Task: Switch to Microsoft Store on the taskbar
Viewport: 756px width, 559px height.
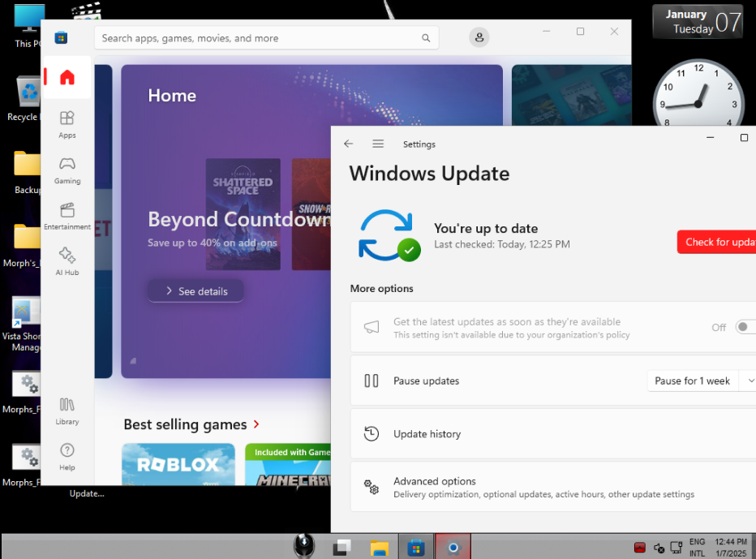Action: click(416, 548)
